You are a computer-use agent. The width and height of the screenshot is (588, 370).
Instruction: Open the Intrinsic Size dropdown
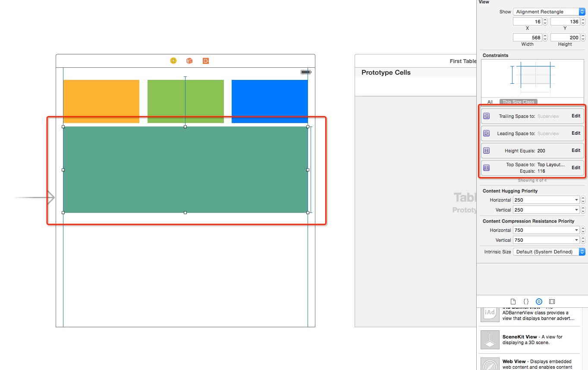(549, 252)
